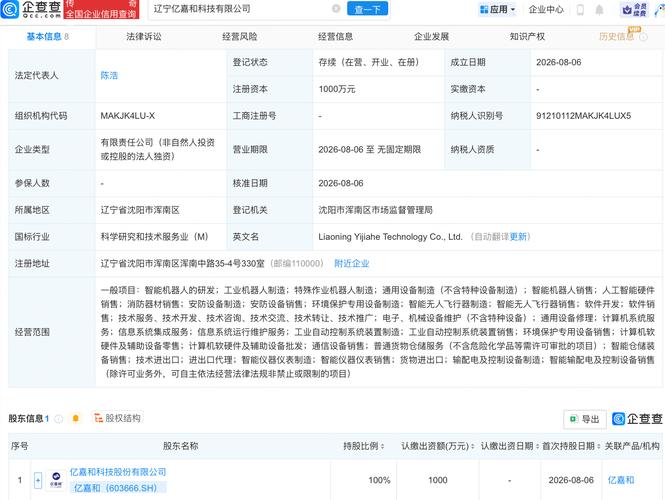The height and width of the screenshot is (500, 665).
Task: Switch to the 经营风险 tab
Action: click(240, 37)
